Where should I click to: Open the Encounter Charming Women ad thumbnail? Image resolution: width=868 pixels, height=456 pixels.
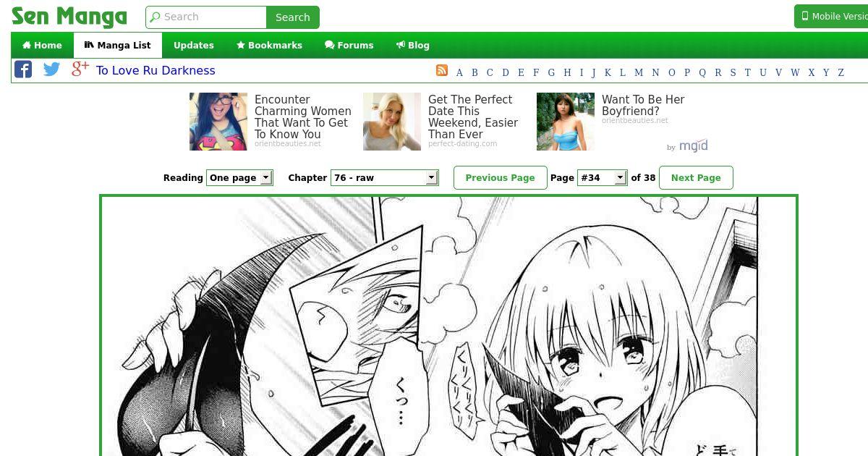[218, 122]
